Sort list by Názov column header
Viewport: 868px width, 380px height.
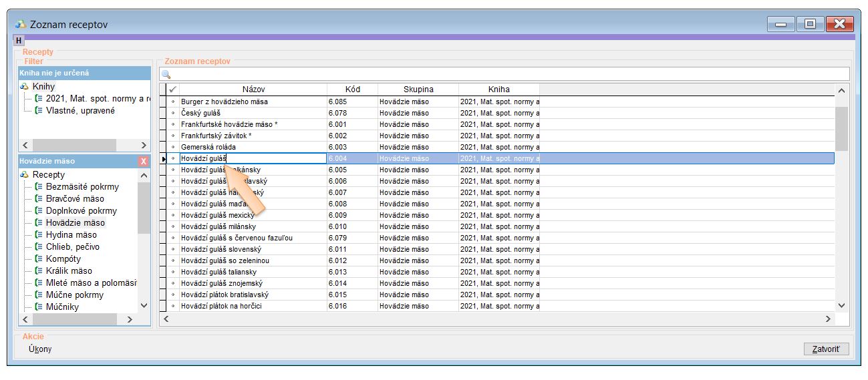tap(253, 89)
